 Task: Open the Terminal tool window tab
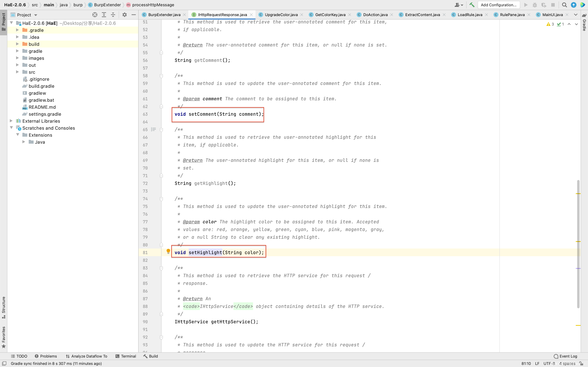coord(126,356)
